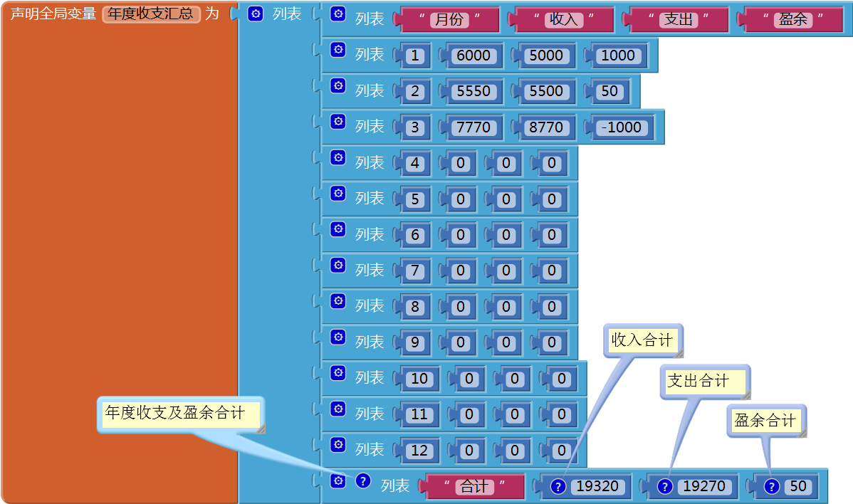Toggle comment icon on the 19320 number block
The width and height of the screenshot is (853, 504).
point(558,487)
